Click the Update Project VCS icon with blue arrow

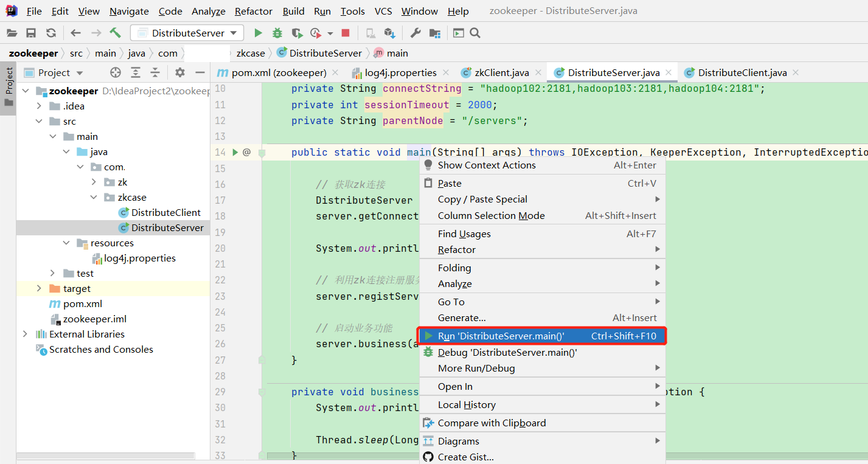click(389, 33)
